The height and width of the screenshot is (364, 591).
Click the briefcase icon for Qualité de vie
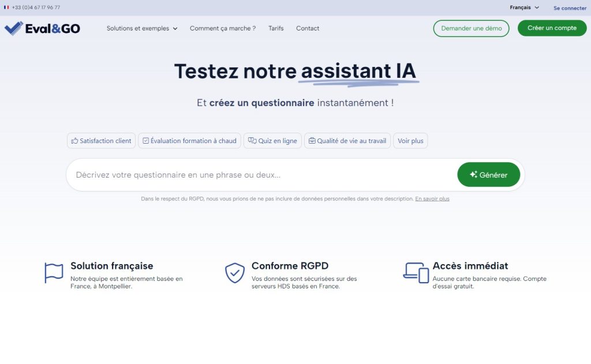point(312,141)
